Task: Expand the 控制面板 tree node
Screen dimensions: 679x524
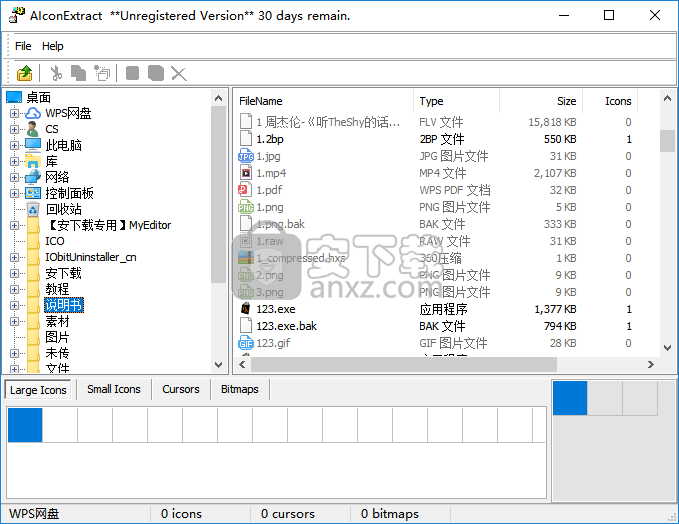Action: [x=15, y=194]
